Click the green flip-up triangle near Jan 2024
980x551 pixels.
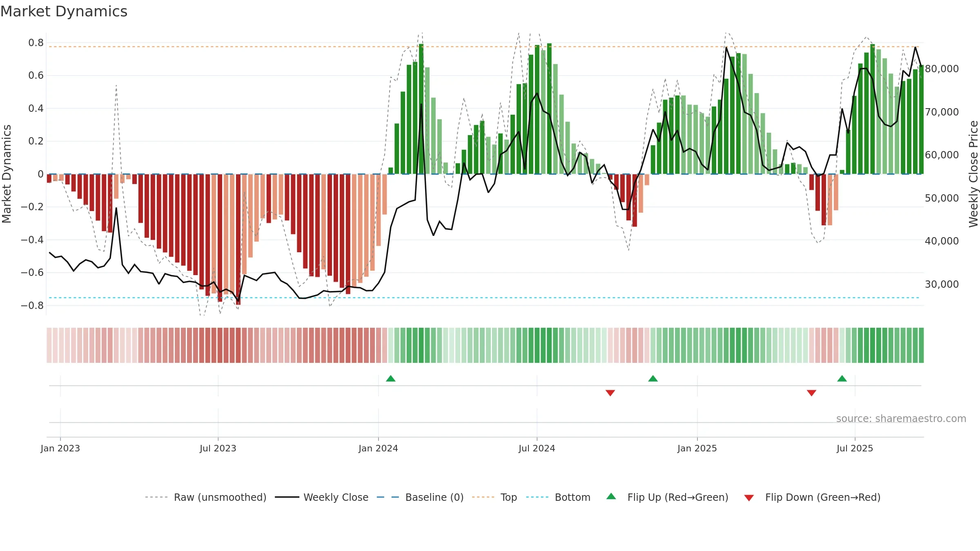[391, 378]
